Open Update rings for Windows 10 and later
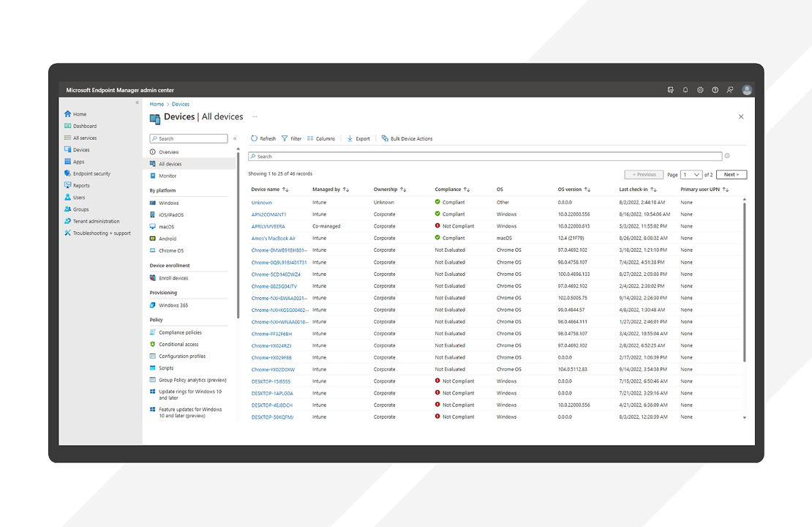The width and height of the screenshot is (812, 527). click(x=189, y=395)
